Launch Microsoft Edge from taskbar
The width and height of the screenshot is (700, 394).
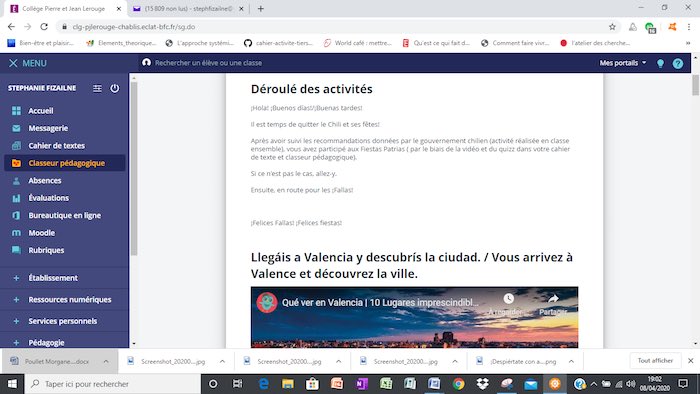pyautogui.click(x=263, y=384)
